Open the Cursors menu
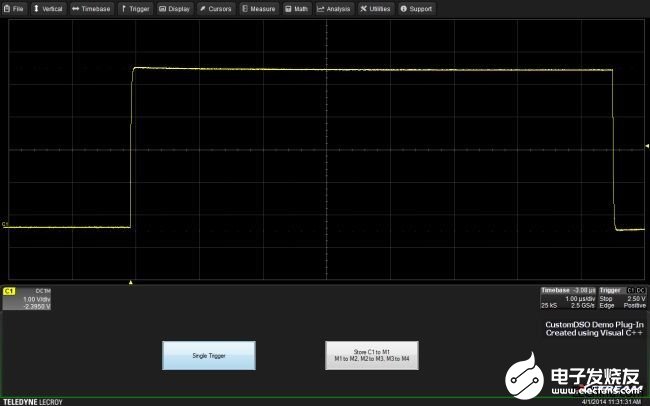Screen dimensions: 650x406 pos(216,9)
